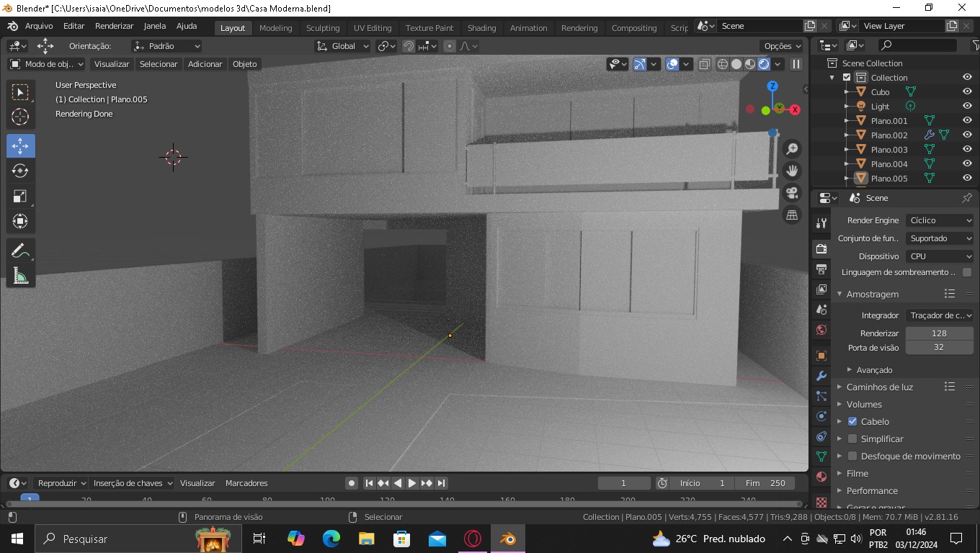Open the Physics Properties tab
The height and width of the screenshot is (553, 980).
[820, 416]
